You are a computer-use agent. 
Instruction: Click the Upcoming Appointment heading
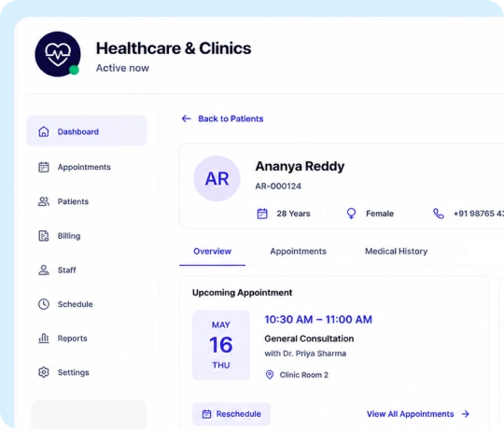[x=242, y=293]
